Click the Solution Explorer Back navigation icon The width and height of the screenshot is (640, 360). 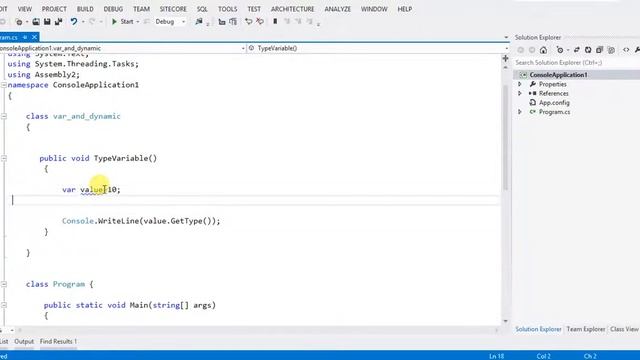520,50
